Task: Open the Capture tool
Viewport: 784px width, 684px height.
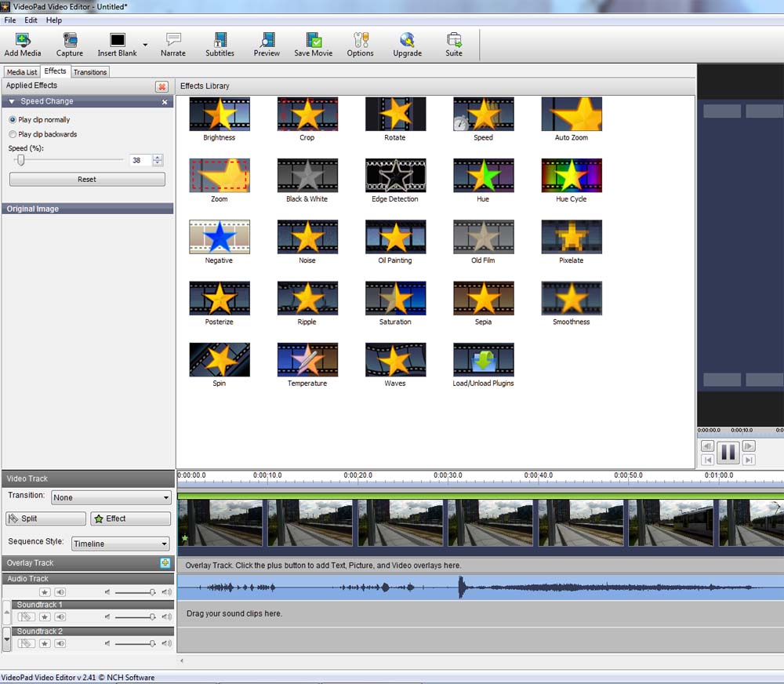Action: [x=70, y=45]
